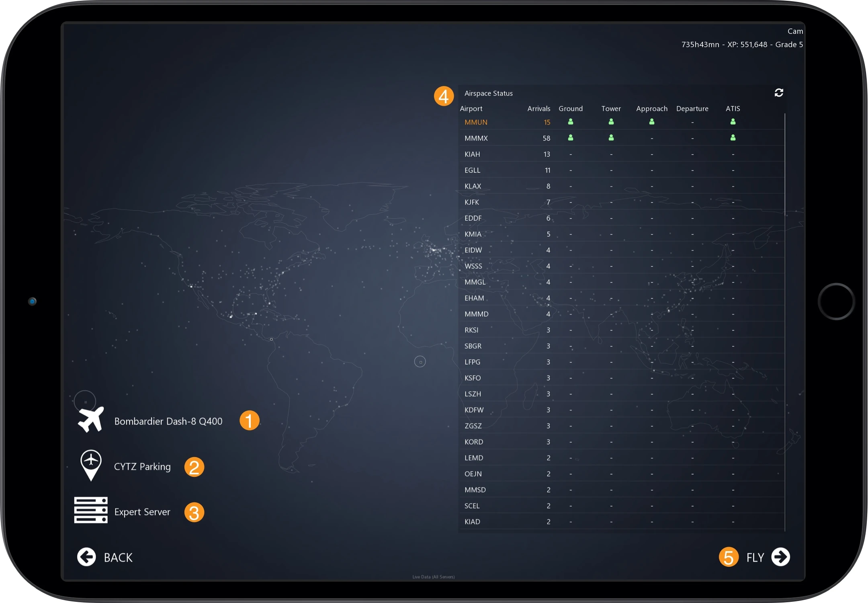Click MMMX Tower controller icon
868x603 pixels.
tap(611, 137)
